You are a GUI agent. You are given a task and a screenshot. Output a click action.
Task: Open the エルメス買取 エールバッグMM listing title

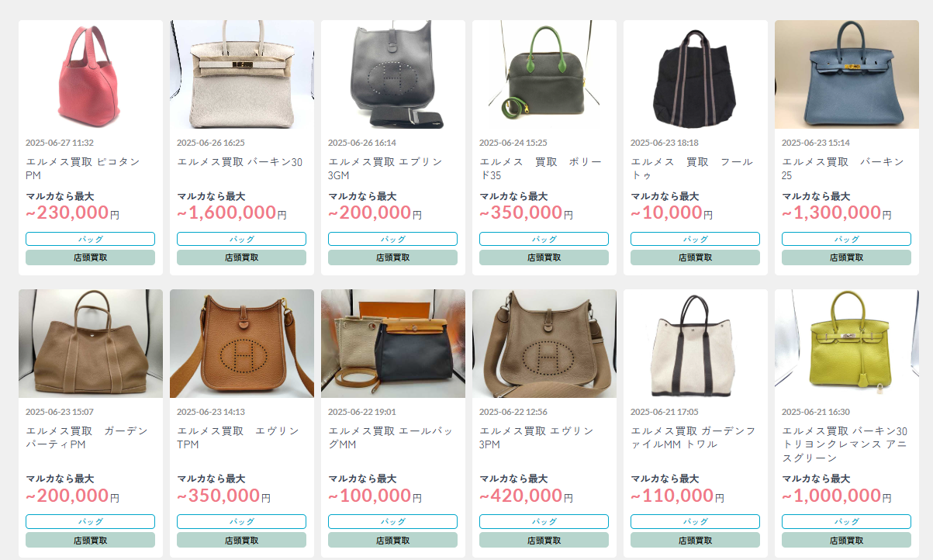pyautogui.click(x=391, y=437)
